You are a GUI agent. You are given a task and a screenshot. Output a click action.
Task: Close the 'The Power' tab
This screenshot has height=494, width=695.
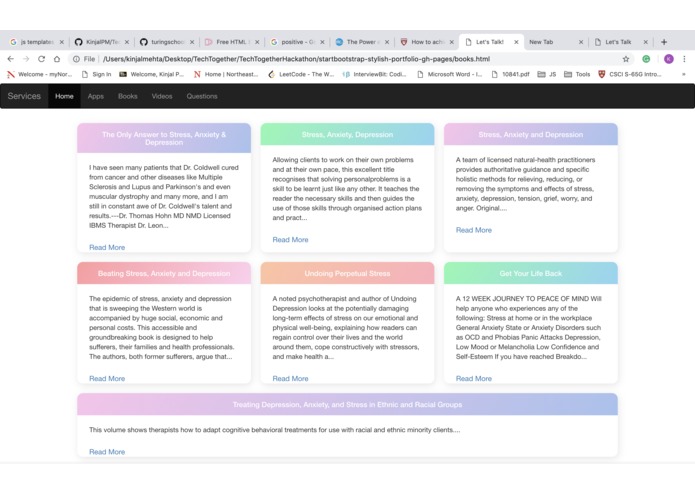(x=387, y=42)
